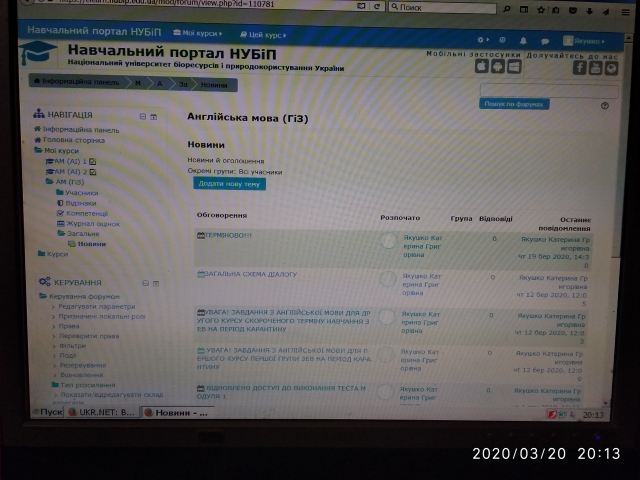Open Firefox library clipboard-style icon
640x480 pixels.
(556, 10)
